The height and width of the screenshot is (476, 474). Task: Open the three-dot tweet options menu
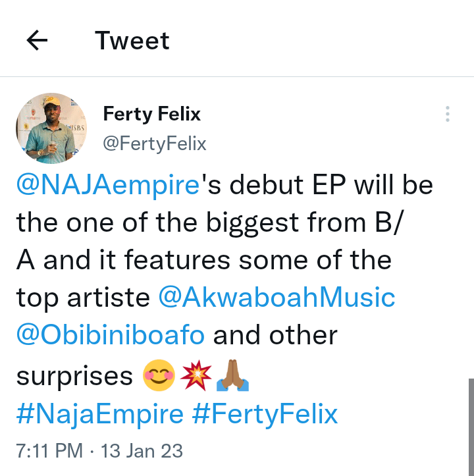click(447, 114)
